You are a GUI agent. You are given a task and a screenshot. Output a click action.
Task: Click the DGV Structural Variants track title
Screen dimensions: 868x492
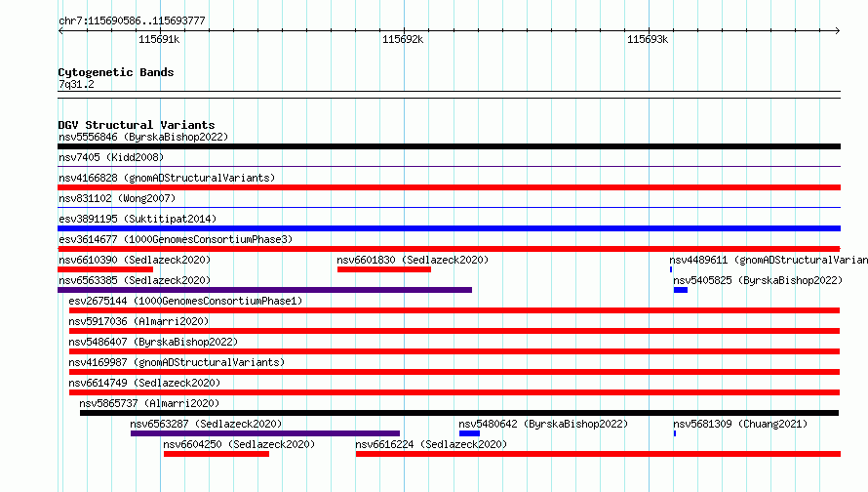point(137,125)
